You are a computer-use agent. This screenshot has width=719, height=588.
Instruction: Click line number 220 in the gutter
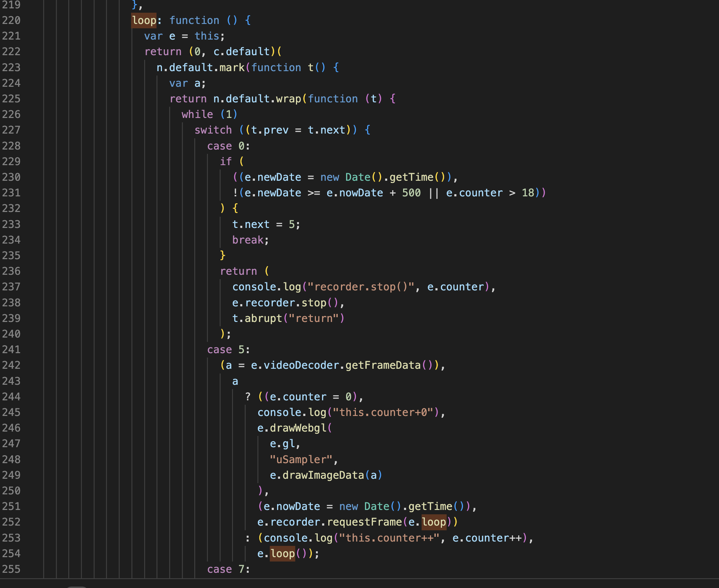pyautogui.click(x=11, y=20)
